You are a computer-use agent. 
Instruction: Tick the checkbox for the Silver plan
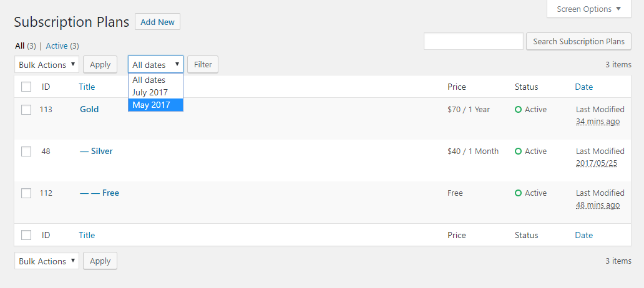click(26, 151)
